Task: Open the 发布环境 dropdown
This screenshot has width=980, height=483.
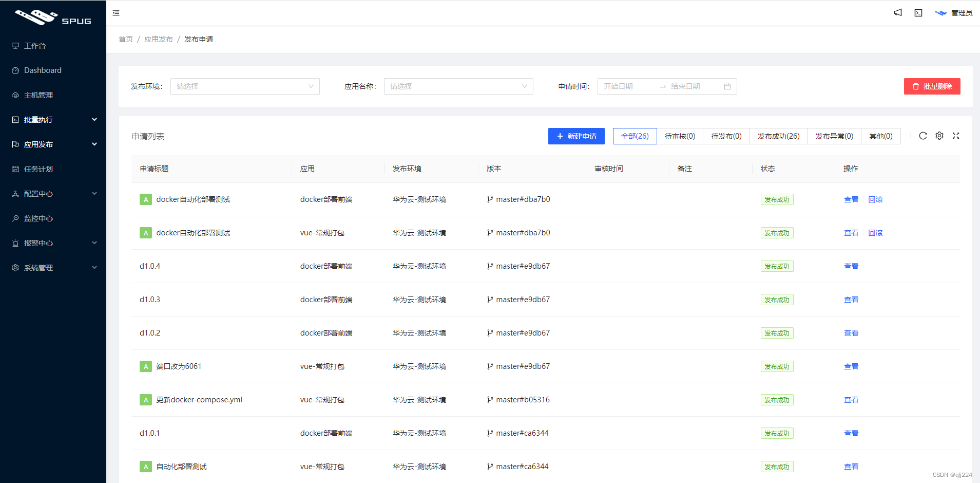Action: pos(245,86)
